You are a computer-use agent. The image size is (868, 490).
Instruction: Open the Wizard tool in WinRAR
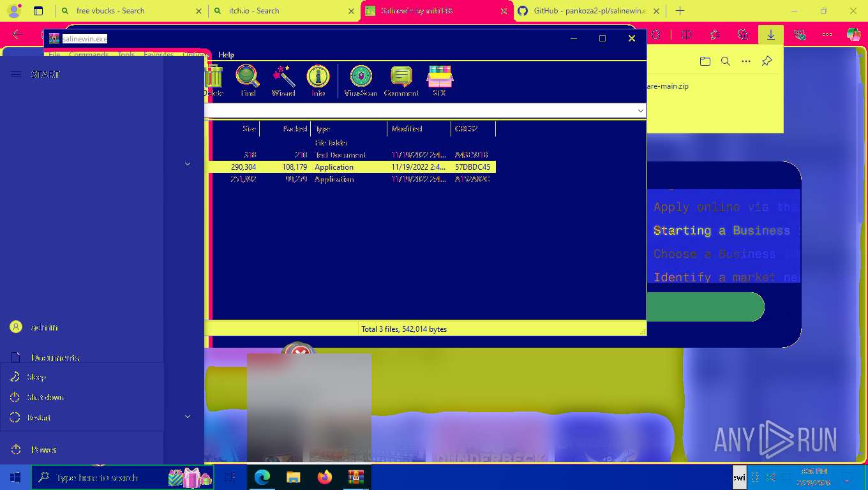click(x=283, y=80)
